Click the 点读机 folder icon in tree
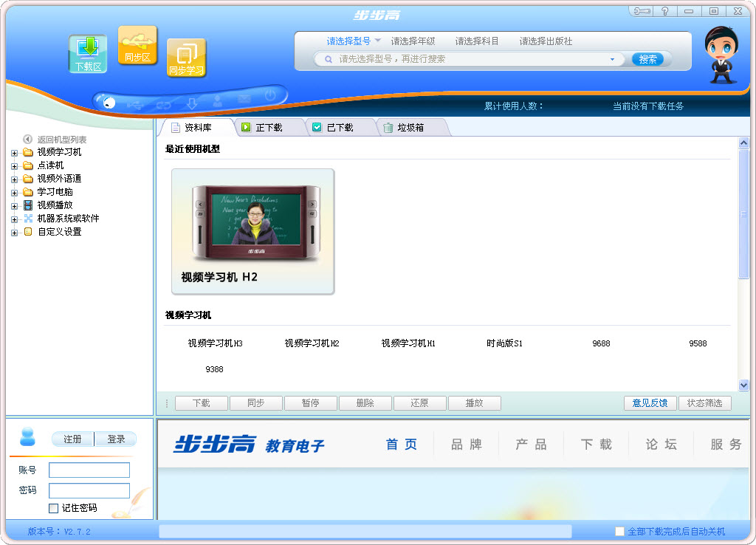The height and width of the screenshot is (545, 756). [28, 165]
